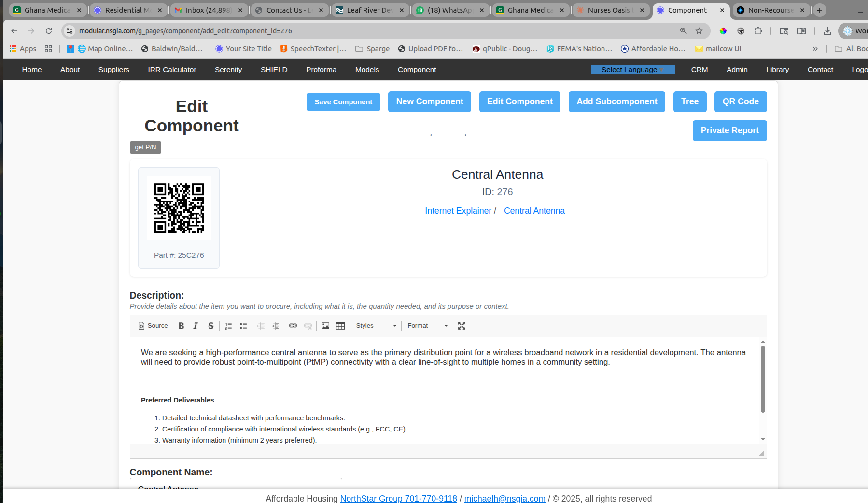Go to the Suppliers page

[x=114, y=70]
